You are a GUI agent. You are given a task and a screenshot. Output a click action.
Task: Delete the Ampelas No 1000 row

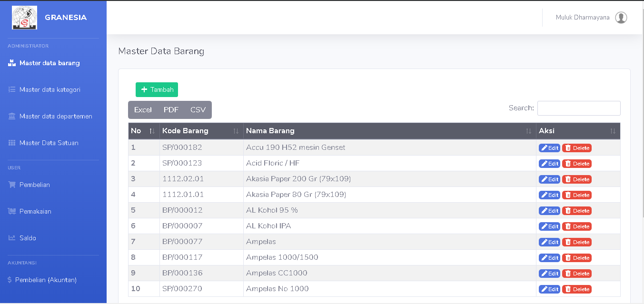tap(577, 289)
